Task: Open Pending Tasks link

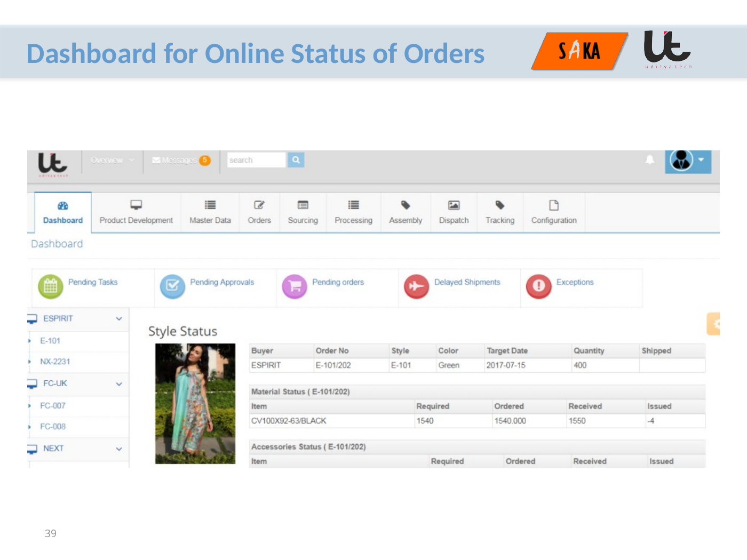Action: point(93,282)
